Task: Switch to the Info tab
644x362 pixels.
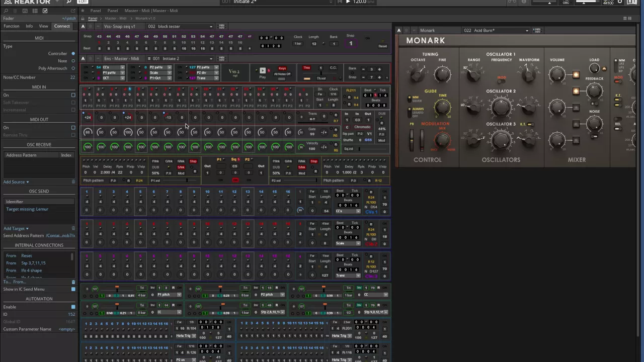Action: point(29,26)
